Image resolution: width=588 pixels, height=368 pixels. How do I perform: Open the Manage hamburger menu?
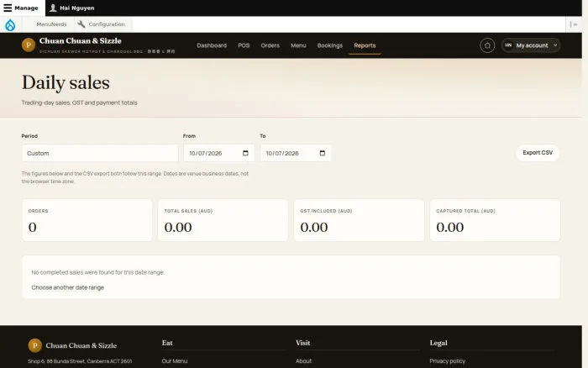click(x=22, y=8)
